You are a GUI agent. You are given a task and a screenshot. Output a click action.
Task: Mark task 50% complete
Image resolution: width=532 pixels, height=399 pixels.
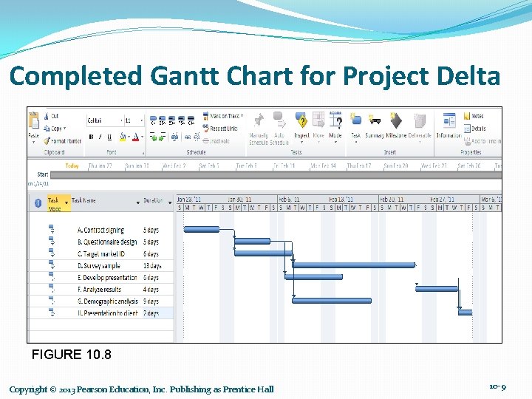(x=172, y=120)
